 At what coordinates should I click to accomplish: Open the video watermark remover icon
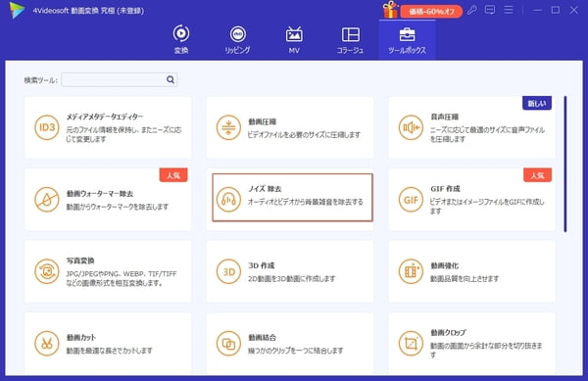point(47,199)
